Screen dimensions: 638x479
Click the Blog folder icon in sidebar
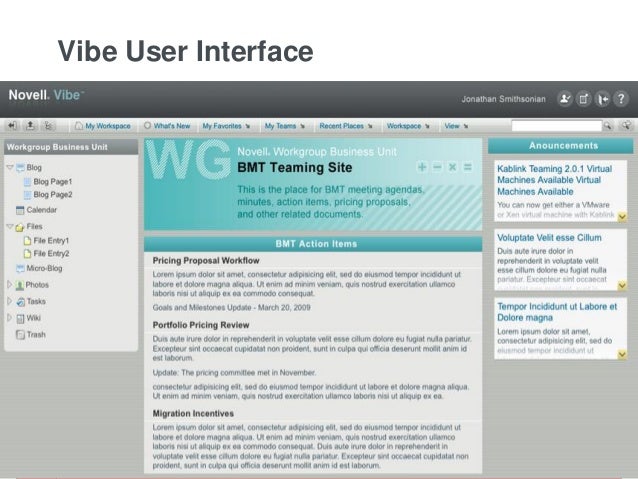point(20,168)
